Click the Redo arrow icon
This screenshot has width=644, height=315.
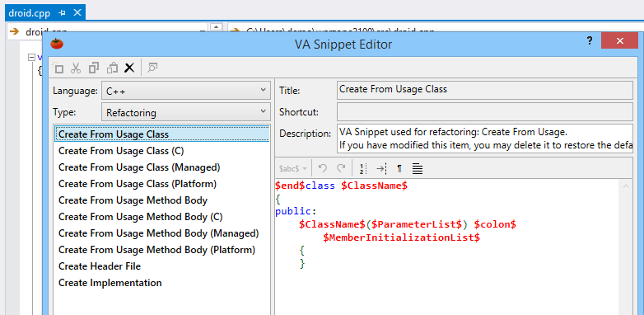pos(341,168)
